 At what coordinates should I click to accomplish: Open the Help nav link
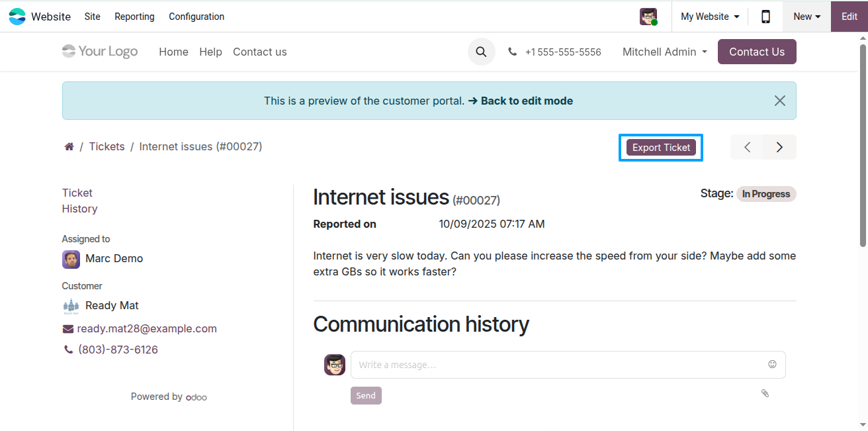[210, 52]
